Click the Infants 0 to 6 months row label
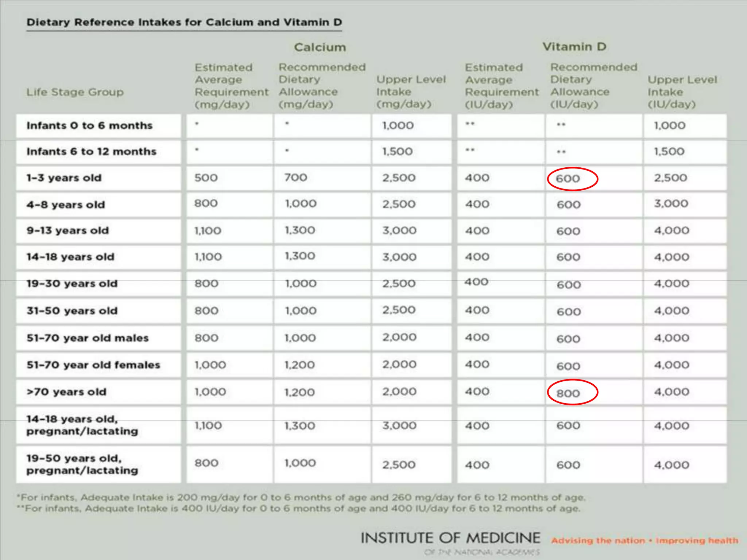The image size is (747, 560). point(89,125)
